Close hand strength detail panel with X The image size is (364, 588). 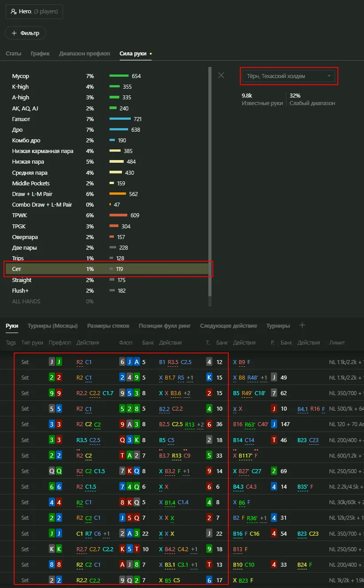click(x=221, y=75)
